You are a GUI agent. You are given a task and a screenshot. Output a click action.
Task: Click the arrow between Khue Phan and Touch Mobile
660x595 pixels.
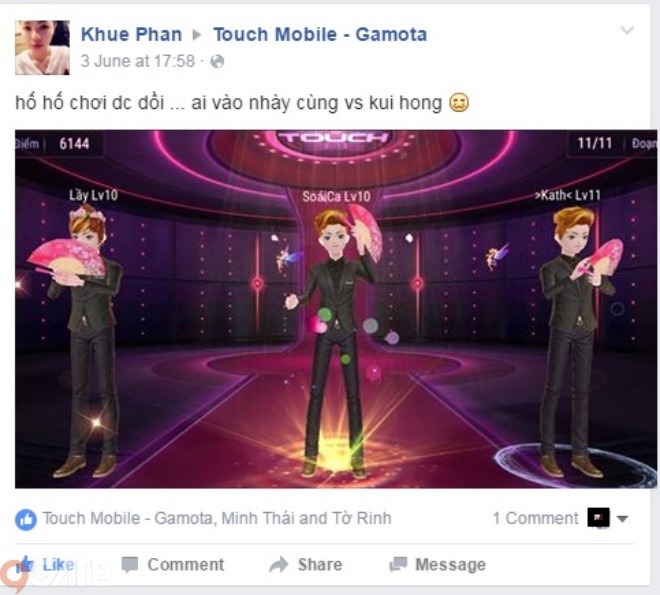click(197, 35)
